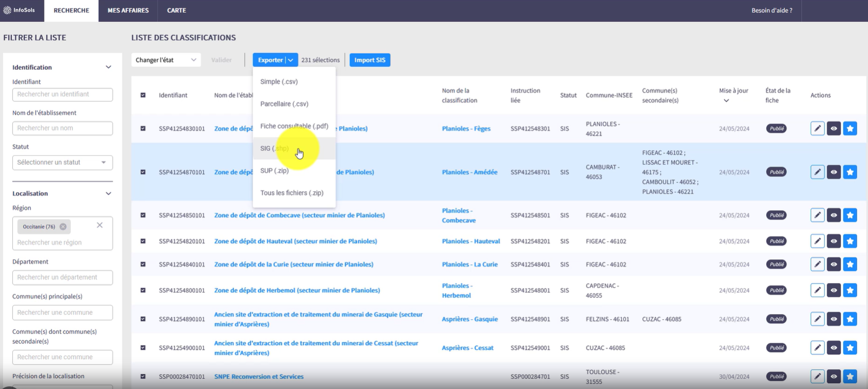Image resolution: width=868 pixels, height=389 pixels.
Task: Click pencil icon for SSP41254870101 row
Action: click(x=817, y=172)
